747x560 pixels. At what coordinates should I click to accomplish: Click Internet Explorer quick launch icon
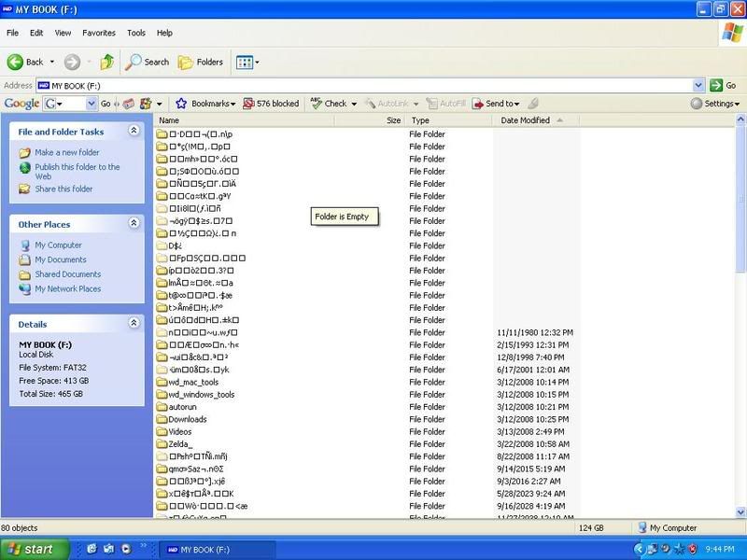pos(92,549)
